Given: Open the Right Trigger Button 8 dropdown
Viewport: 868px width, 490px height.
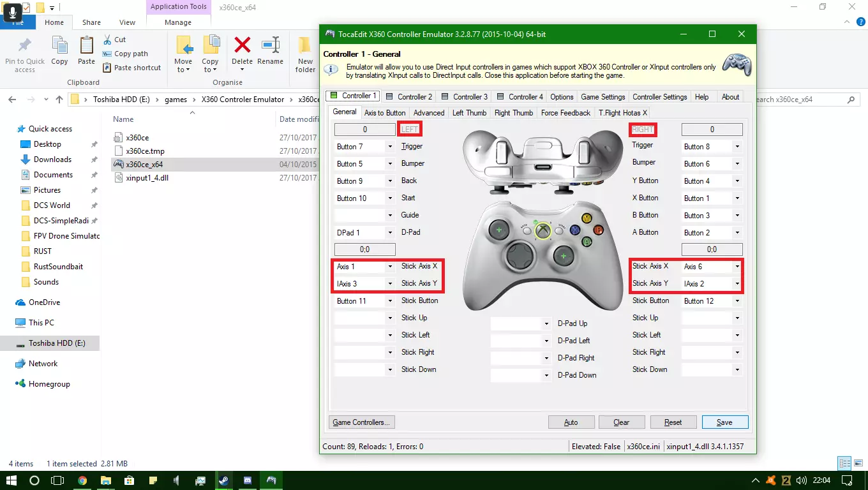Looking at the screenshot, I should pyautogui.click(x=737, y=147).
